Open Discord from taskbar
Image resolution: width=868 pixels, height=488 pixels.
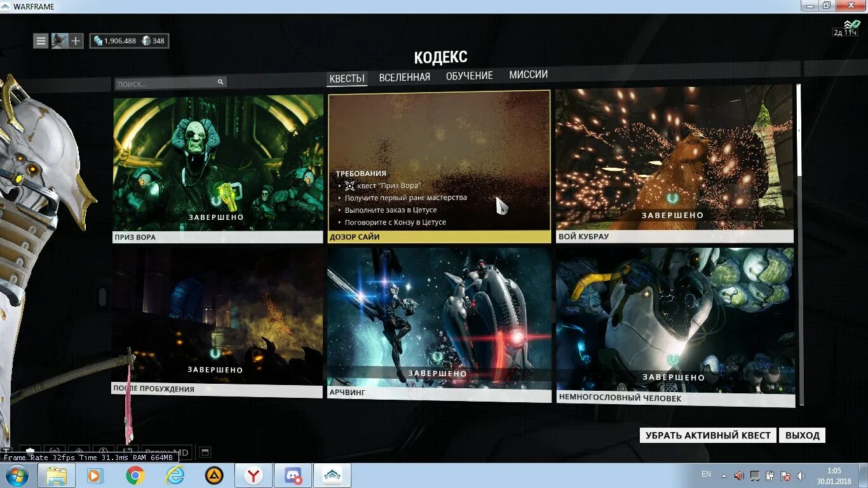293,475
